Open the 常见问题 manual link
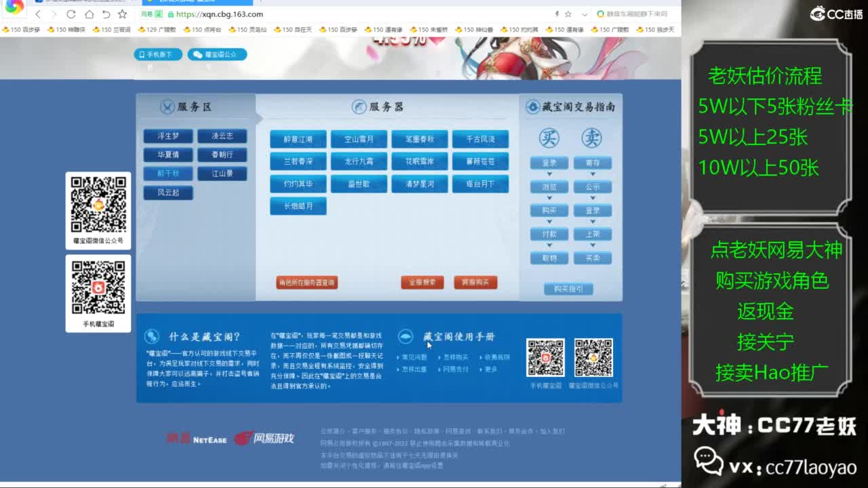This screenshot has height=488, width=868. coord(414,357)
